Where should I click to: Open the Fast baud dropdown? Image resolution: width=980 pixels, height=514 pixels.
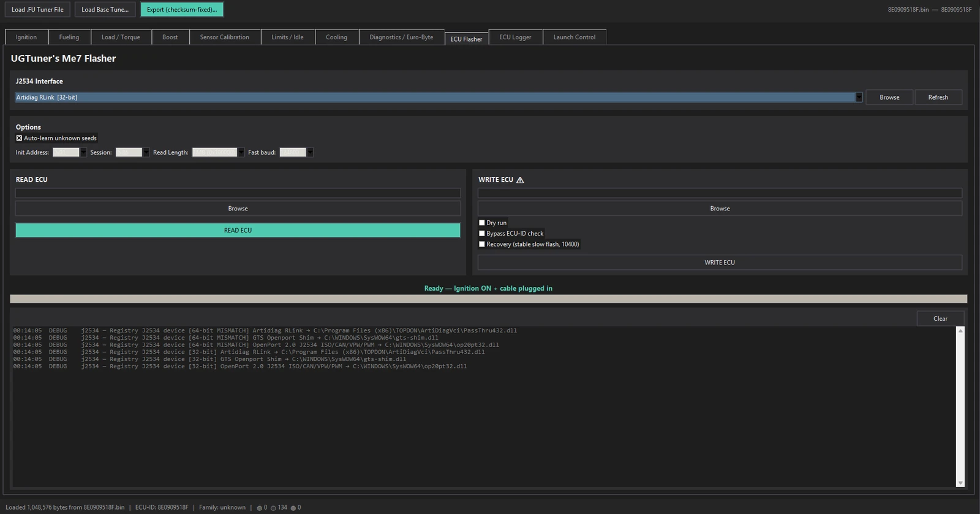coord(310,152)
